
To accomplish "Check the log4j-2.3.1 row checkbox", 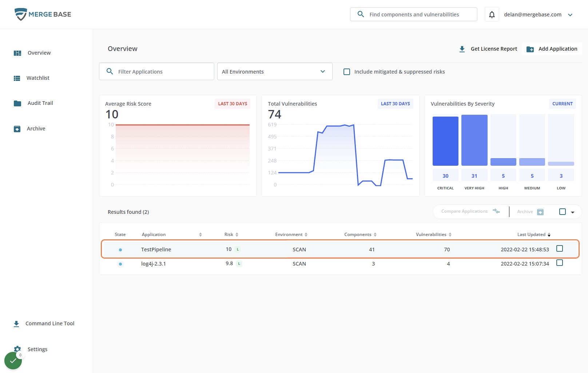I will [560, 263].
